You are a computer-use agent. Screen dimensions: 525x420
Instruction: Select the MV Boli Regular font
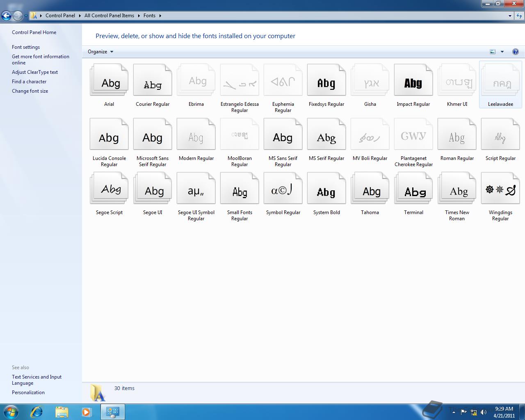pyautogui.click(x=370, y=135)
